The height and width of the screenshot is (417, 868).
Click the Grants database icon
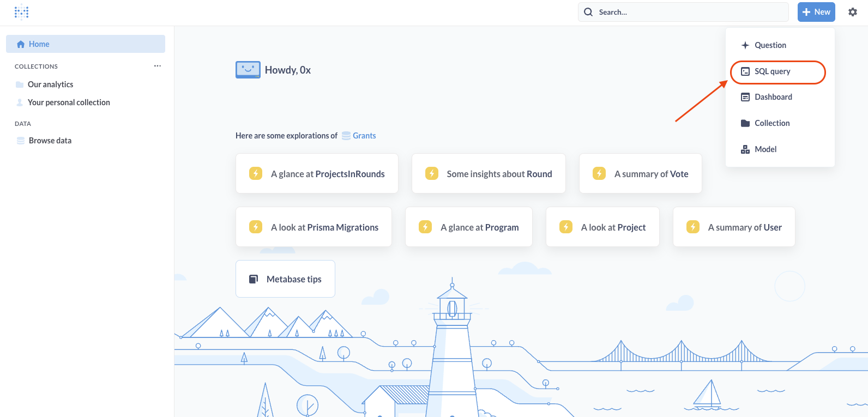pos(346,136)
